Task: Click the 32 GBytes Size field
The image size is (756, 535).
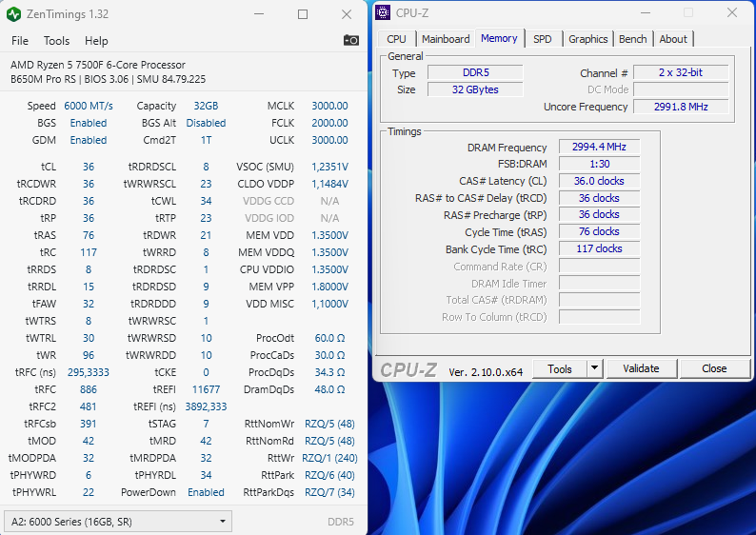Action: pyautogui.click(x=475, y=89)
